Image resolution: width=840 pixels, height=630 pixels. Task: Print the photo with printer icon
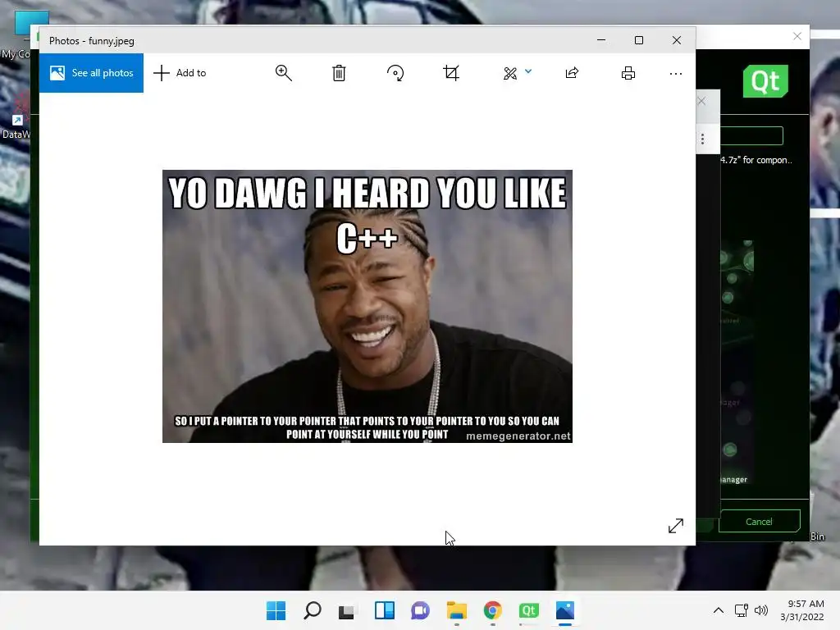(628, 73)
